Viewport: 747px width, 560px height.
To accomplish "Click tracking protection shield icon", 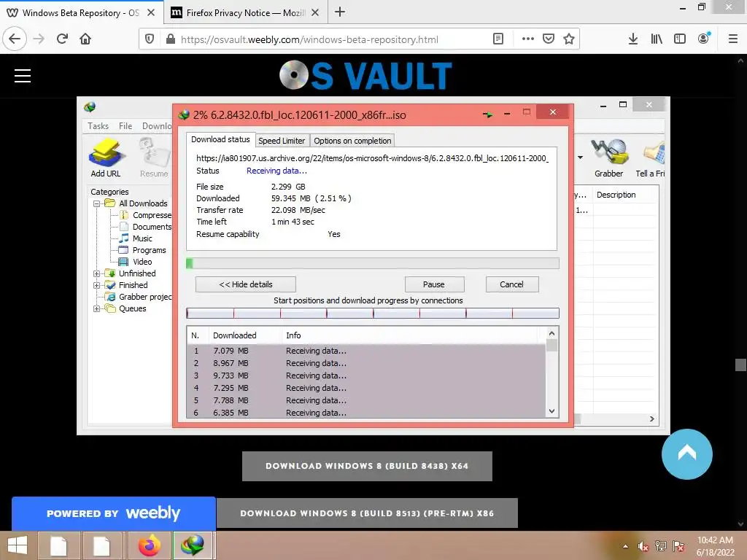I will tap(150, 39).
